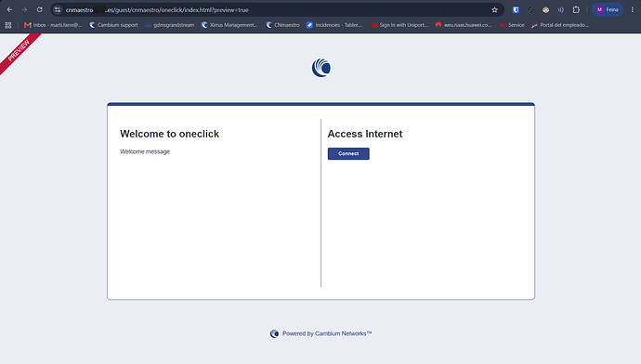The height and width of the screenshot is (364, 641).
Task: Open the Portal del empleado bookmark
Action: tap(559, 25)
